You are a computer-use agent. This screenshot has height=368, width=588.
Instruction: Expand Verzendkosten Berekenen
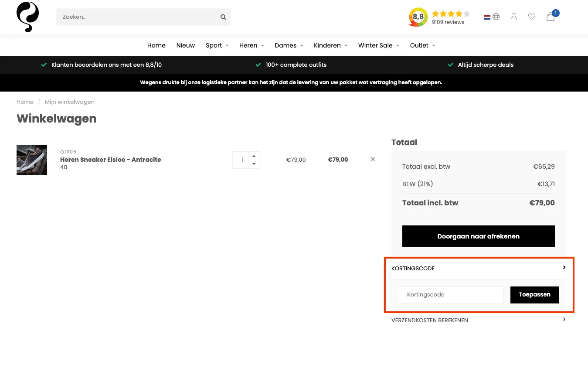click(x=429, y=320)
